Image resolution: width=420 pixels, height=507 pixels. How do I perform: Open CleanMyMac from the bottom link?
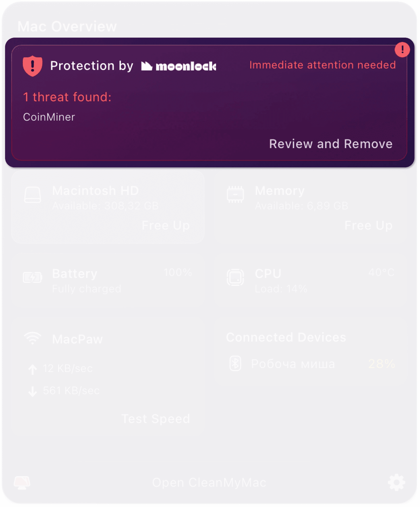[209, 482]
